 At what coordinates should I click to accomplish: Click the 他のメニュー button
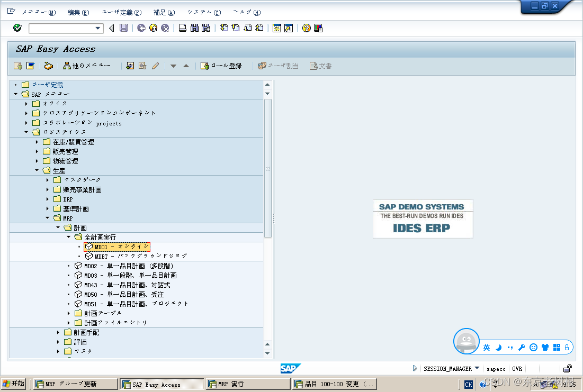(87, 66)
